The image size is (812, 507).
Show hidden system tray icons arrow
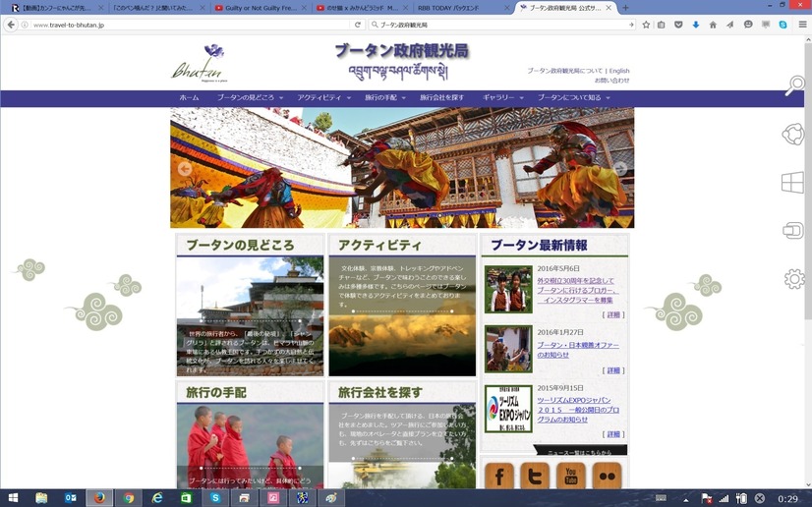click(685, 499)
